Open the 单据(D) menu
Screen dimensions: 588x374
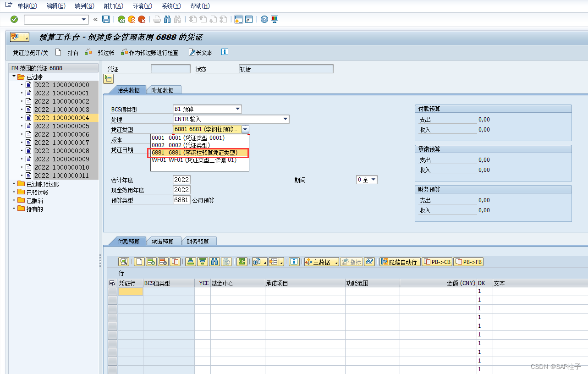click(x=27, y=6)
